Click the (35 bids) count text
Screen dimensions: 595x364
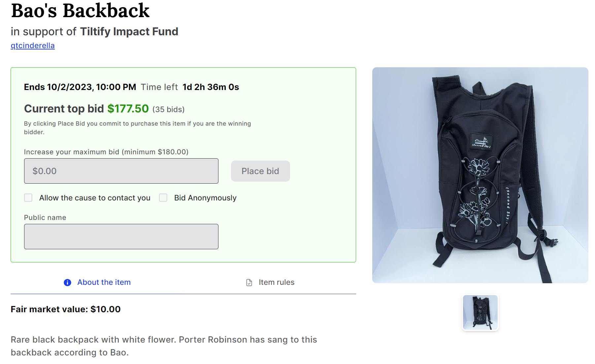pyautogui.click(x=168, y=109)
